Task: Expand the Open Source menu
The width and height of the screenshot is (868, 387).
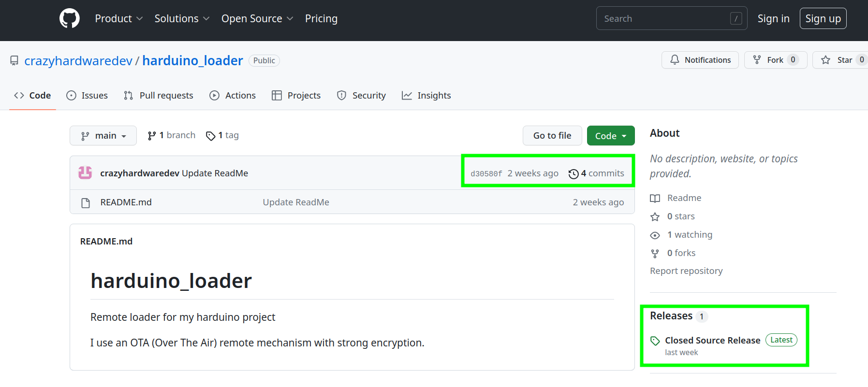Action: tap(257, 18)
